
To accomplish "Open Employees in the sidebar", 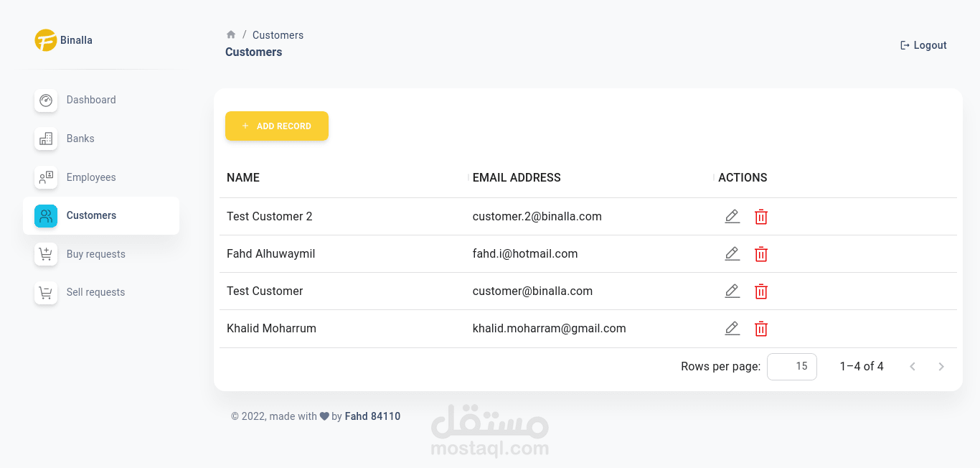I will coord(91,177).
